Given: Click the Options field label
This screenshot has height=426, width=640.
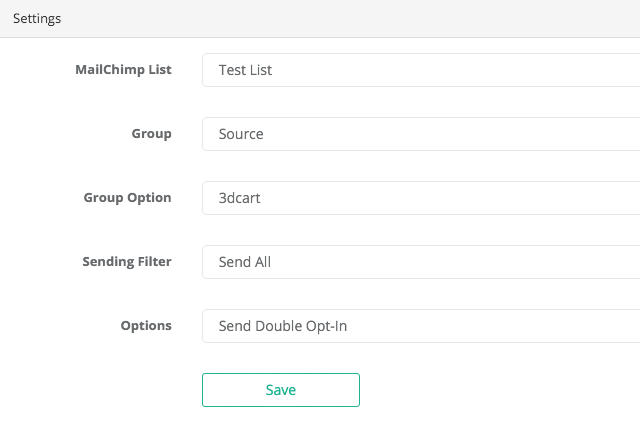Looking at the screenshot, I should [146, 326].
